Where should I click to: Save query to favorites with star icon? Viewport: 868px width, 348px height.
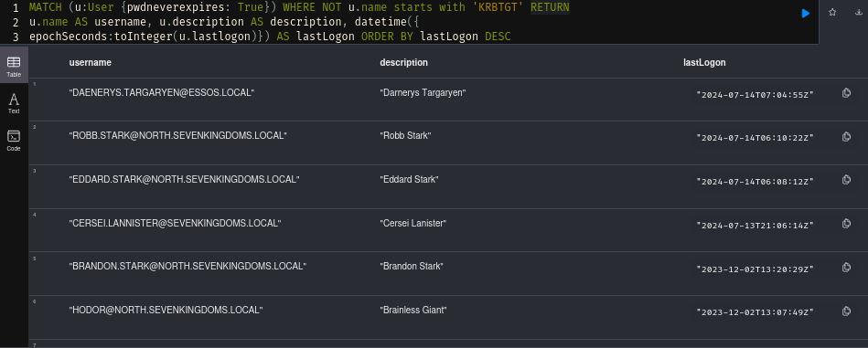pyautogui.click(x=832, y=13)
